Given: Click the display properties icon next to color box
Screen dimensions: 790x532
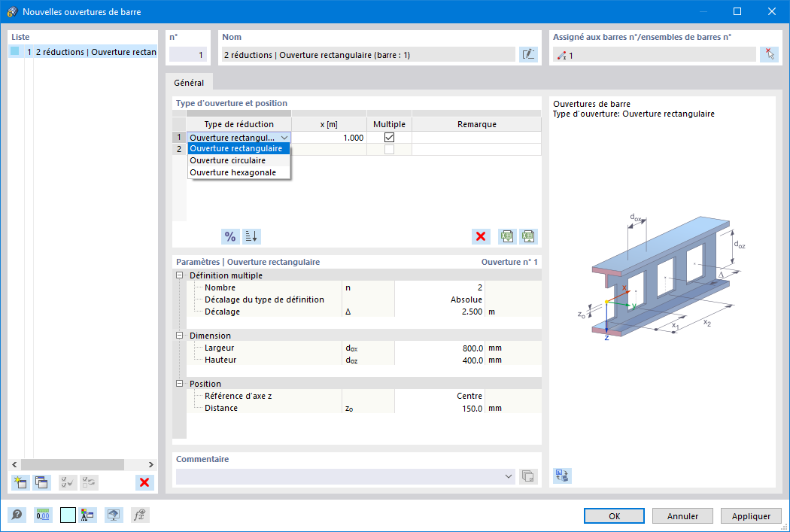Looking at the screenshot, I should [87, 515].
